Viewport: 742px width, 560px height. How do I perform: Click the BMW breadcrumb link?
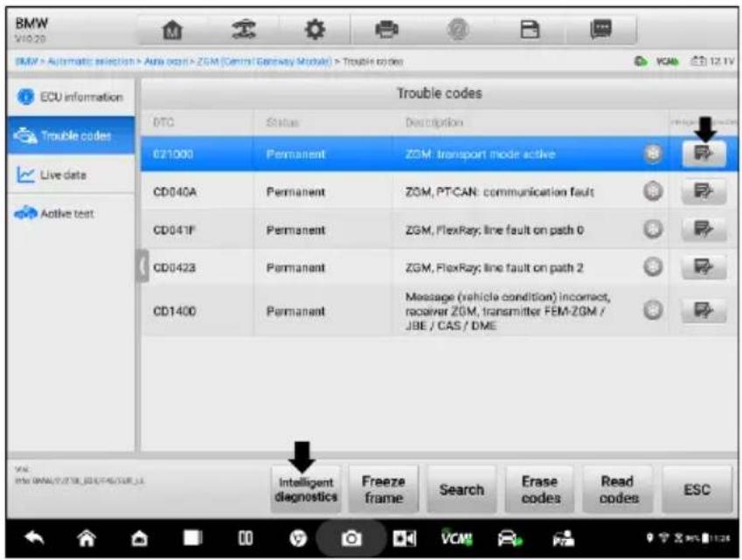[26, 61]
